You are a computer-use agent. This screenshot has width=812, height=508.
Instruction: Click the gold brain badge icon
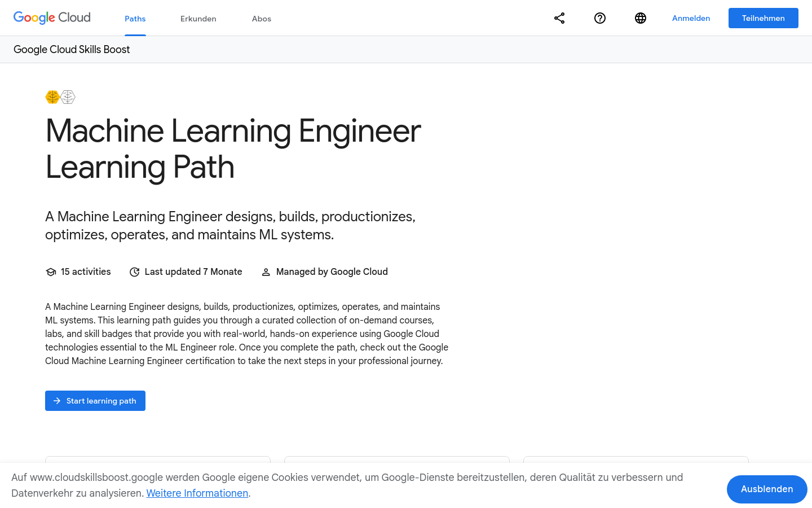click(52, 97)
